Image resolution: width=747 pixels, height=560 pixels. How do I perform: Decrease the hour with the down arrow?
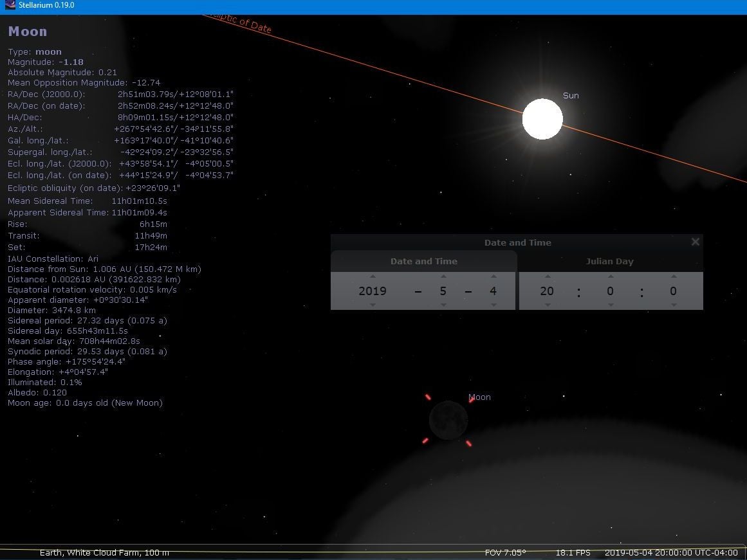(547, 305)
